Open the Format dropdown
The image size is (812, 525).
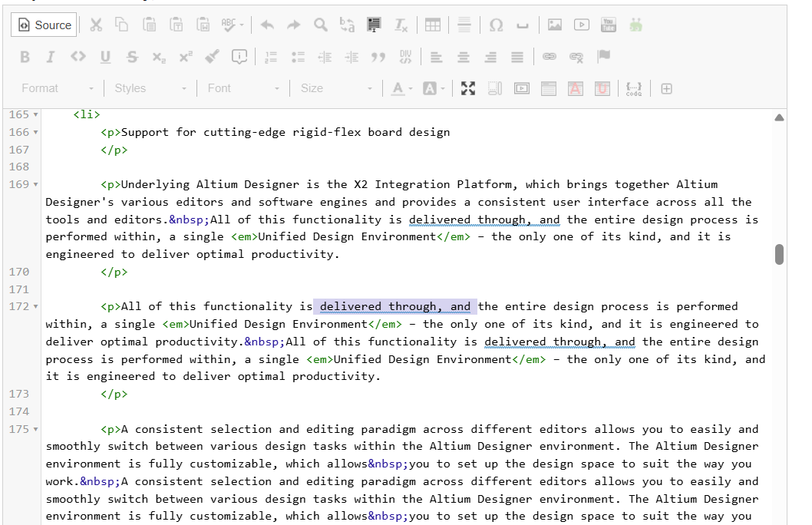(x=58, y=88)
